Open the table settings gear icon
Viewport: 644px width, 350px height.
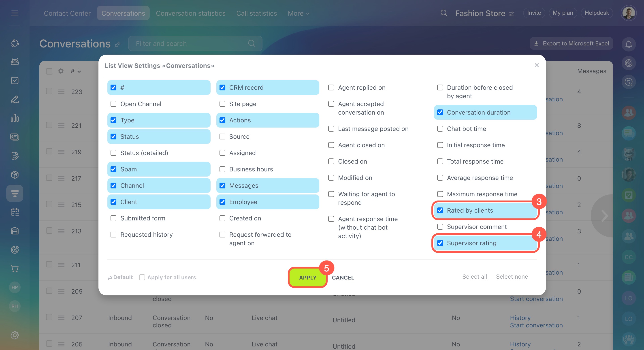(61, 71)
